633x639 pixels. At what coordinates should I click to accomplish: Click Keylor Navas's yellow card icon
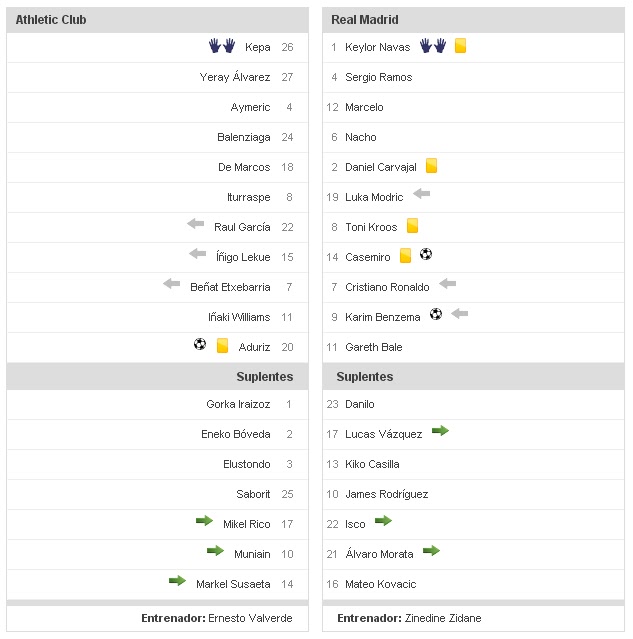coord(460,46)
